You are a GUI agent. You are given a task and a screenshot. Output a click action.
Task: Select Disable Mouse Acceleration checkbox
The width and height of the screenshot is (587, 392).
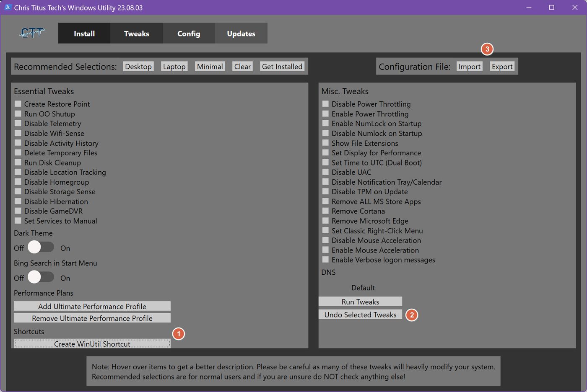[325, 240]
